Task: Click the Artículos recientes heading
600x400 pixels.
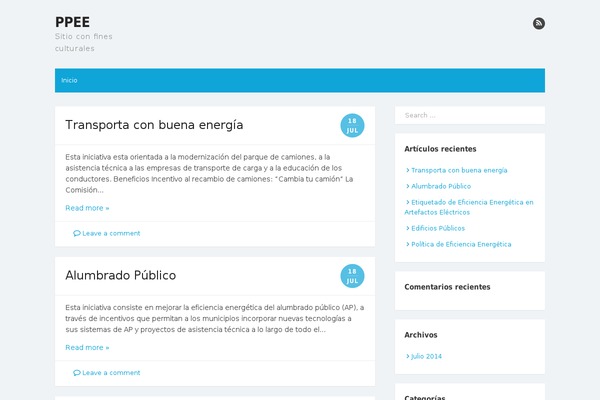Action: pos(440,149)
